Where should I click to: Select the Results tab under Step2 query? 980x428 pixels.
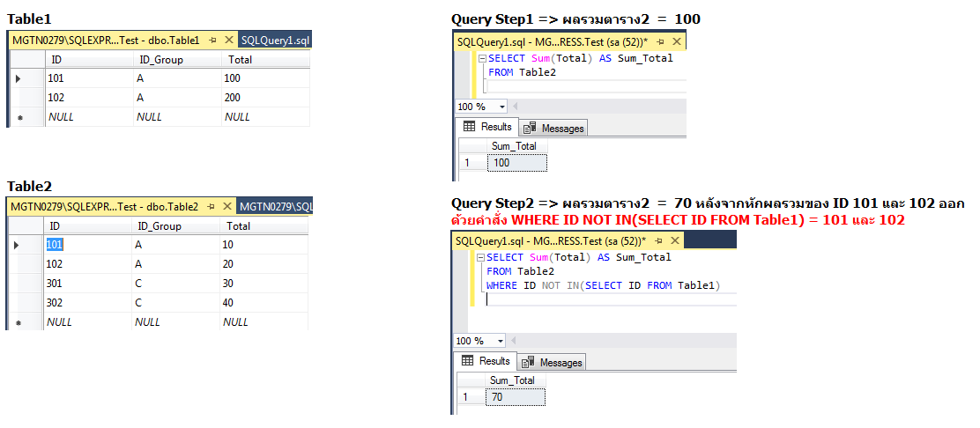(x=486, y=361)
